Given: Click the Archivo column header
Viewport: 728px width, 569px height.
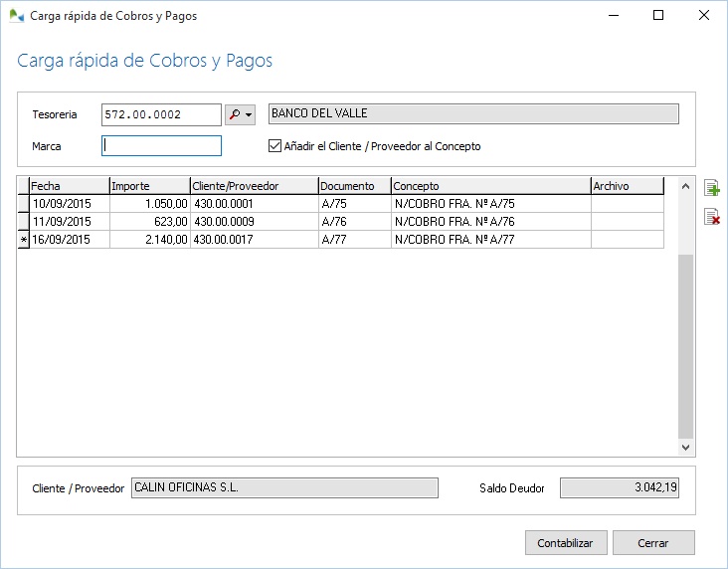Looking at the screenshot, I should click(x=626, y=186).
